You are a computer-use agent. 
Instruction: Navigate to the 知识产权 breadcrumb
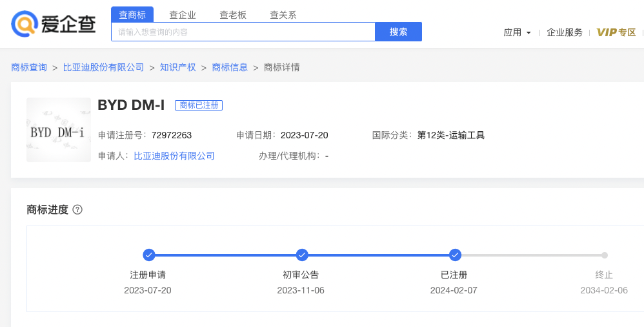pos(178,67)
